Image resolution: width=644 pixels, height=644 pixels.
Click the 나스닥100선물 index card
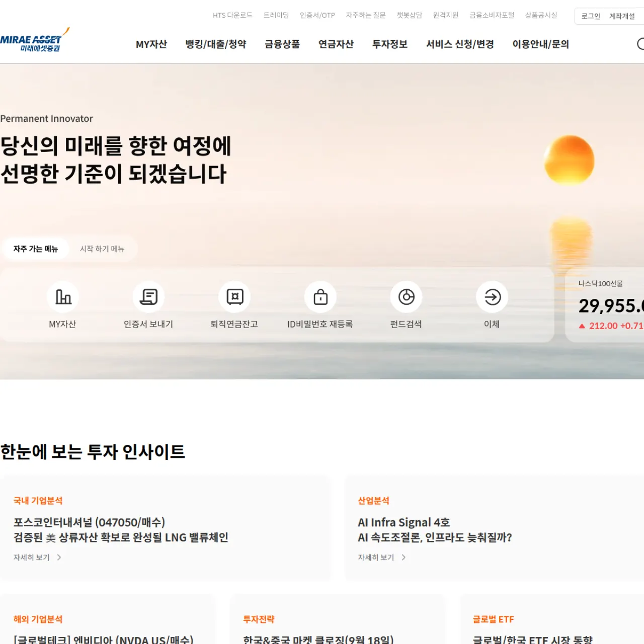[605, 305]
